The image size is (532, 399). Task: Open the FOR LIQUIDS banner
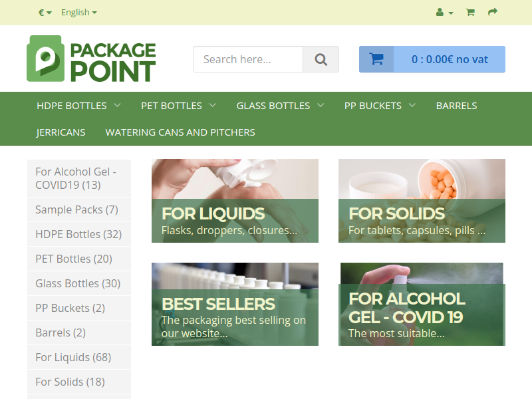(235, 201)
